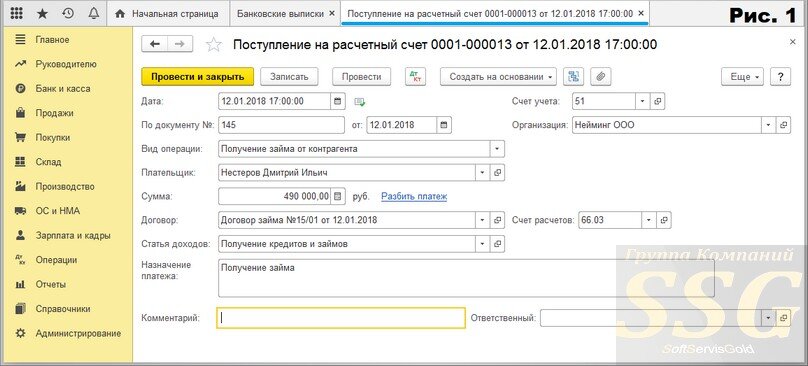Open calendar picker for Дата field
Screen dimensions: 808x366
click(338, 102)
